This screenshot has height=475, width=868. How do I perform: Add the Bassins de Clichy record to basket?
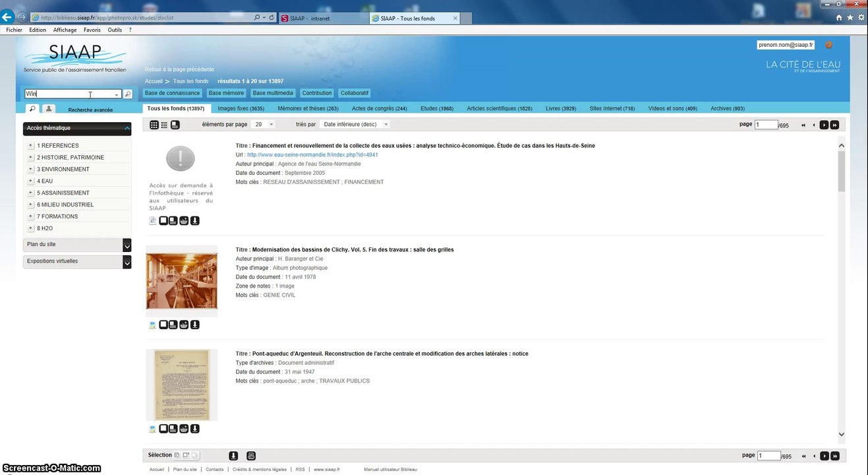point(184,325)
